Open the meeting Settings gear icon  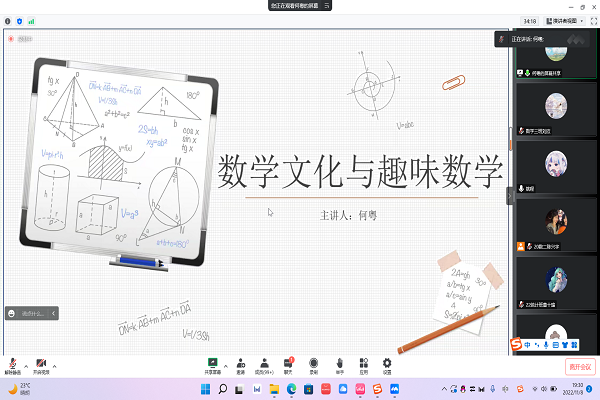coord(387,361)
